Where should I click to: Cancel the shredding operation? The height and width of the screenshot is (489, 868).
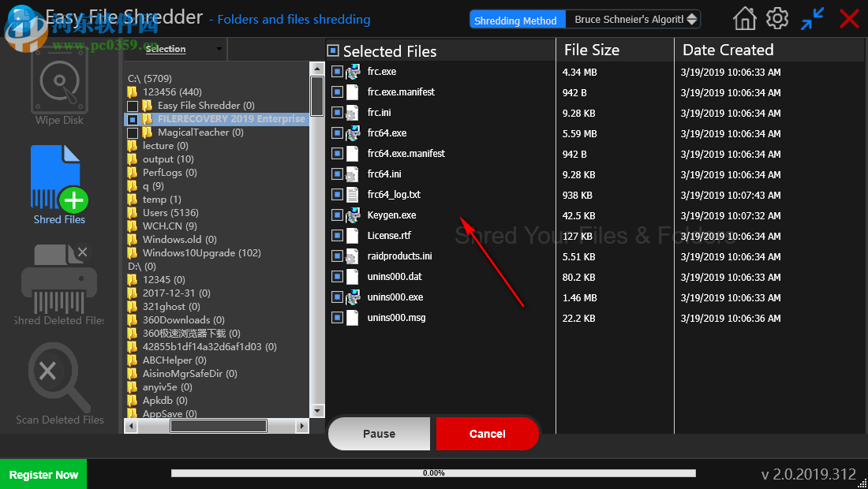tap(488, 433)
